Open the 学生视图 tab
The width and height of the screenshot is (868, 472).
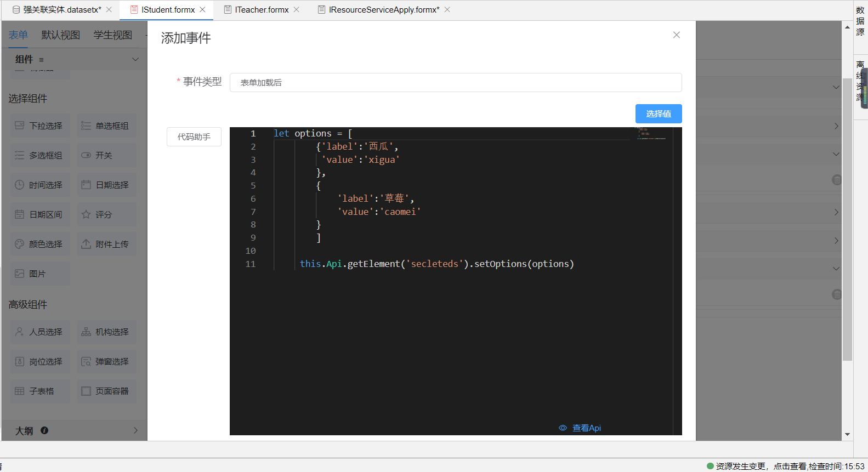coord(112,35)
